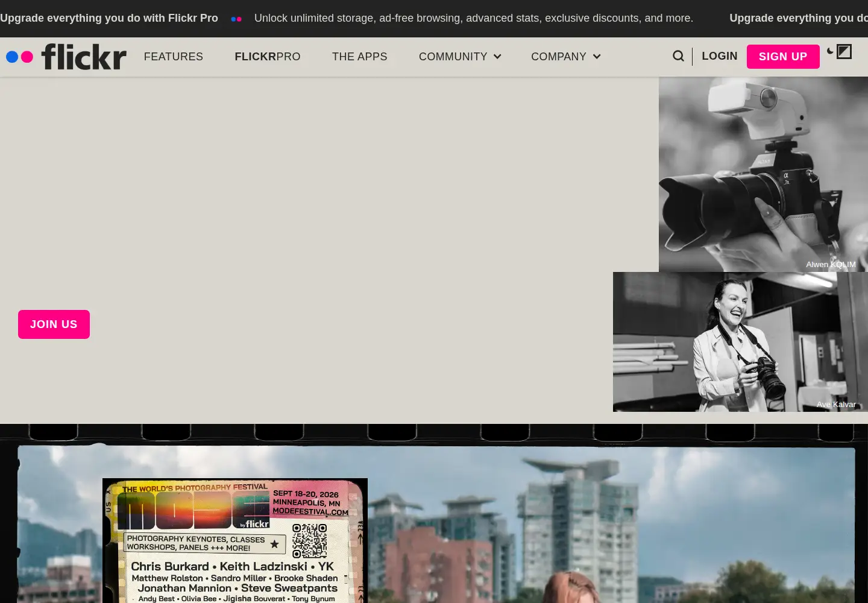Click the small Flickr dots in the top banner
Viewport: 868px width, 603px height.
click(236, 19)
